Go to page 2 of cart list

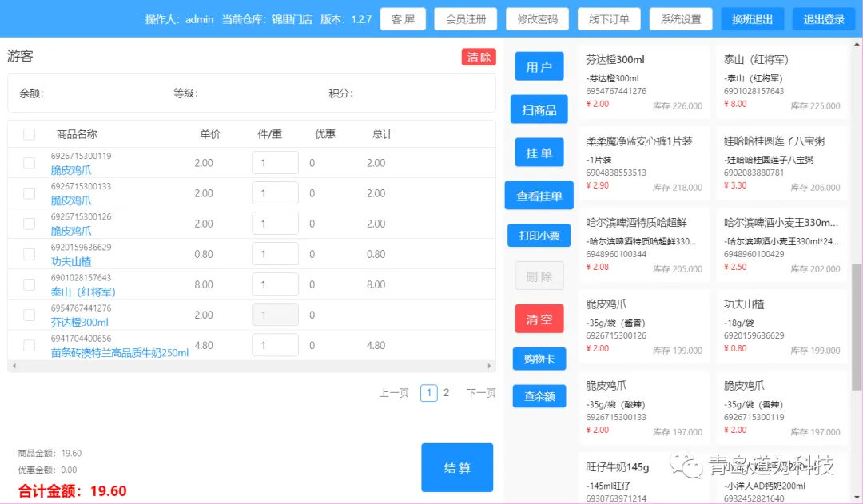[447, 393]
